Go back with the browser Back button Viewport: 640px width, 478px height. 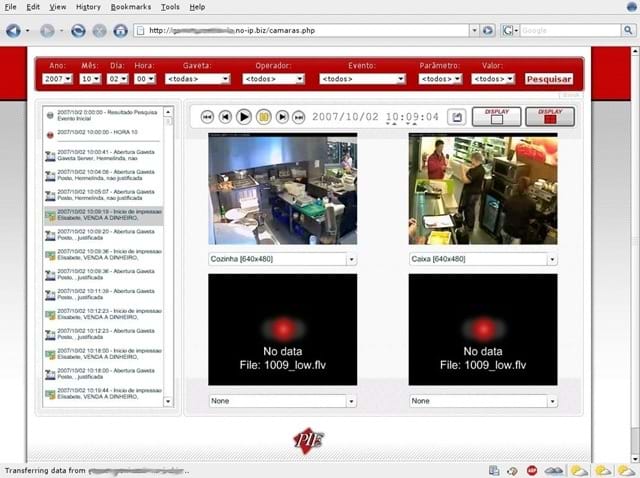pyautogui.click(x=13, y=31)
